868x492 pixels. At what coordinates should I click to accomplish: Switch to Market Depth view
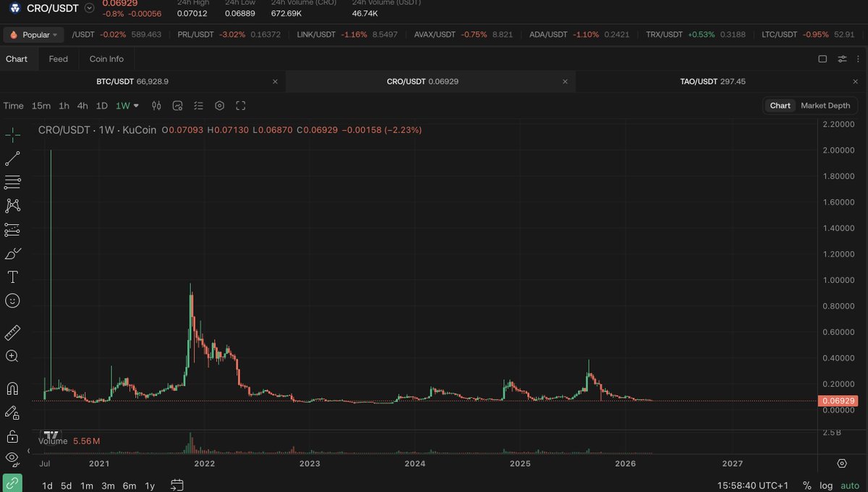tap(825, 106)
